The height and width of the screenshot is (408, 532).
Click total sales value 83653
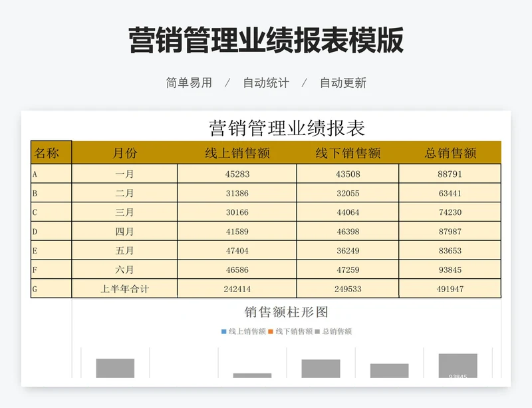click(450, 250)
